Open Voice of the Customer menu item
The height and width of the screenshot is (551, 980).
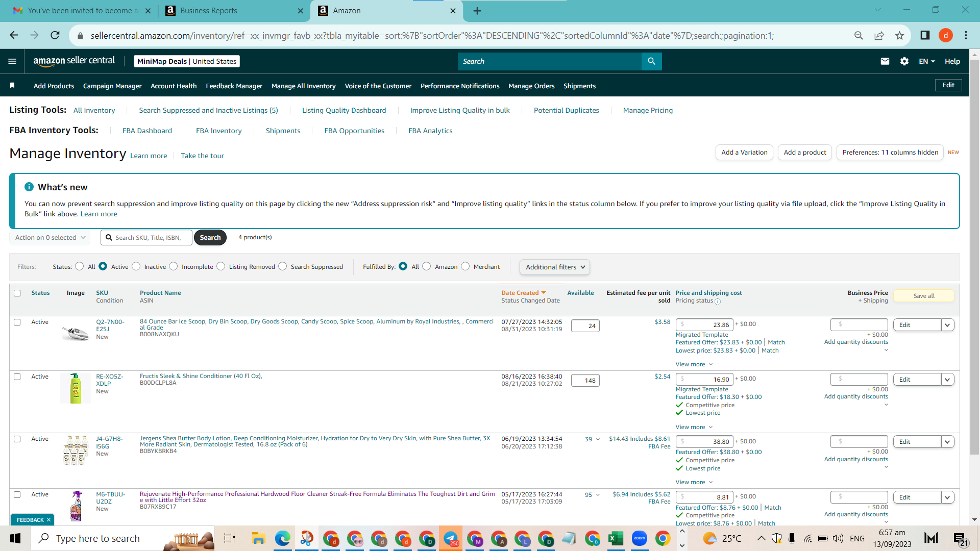(x=378, y=86)
